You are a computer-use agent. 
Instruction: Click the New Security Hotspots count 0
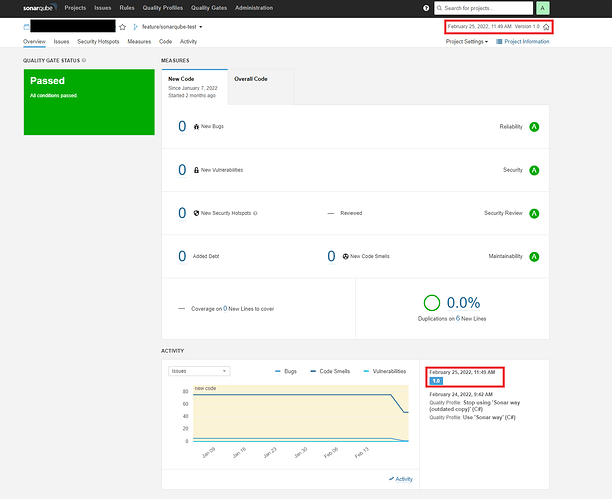[x=182, y=213]
